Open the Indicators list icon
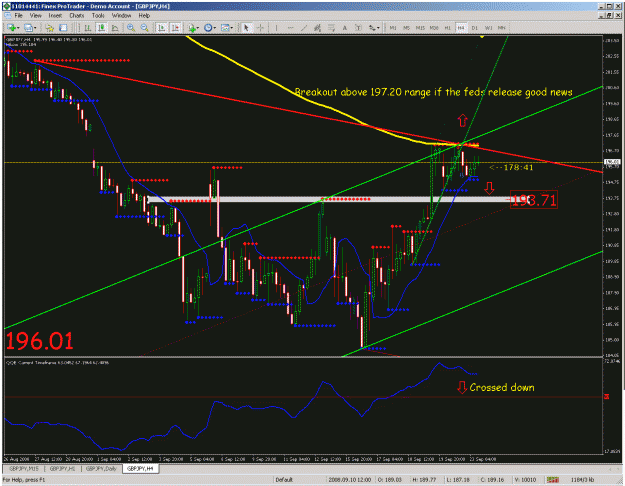This screenshot has height=486, width=625. pos(192,28)
